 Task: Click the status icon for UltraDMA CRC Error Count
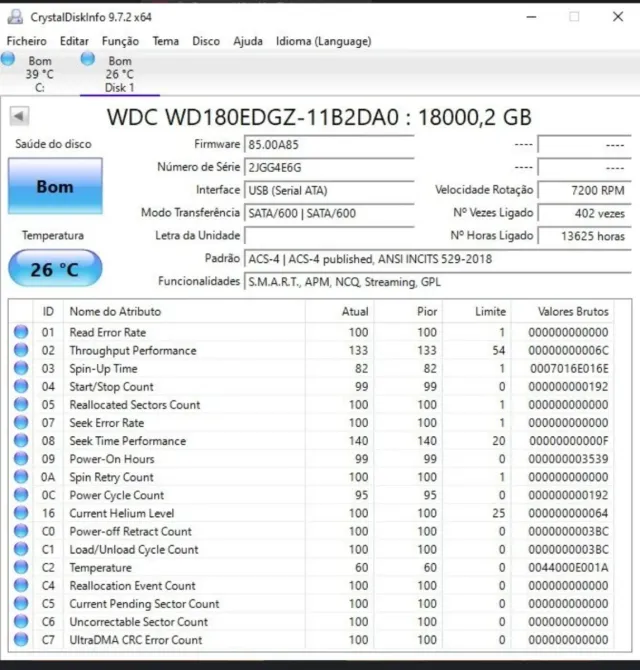click(21, 639)
